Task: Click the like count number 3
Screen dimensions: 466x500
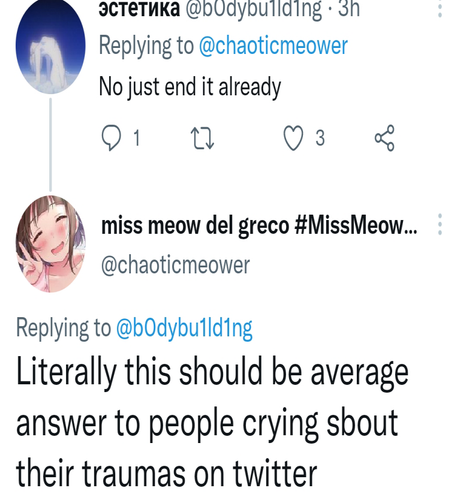Action: pos(320,138)
